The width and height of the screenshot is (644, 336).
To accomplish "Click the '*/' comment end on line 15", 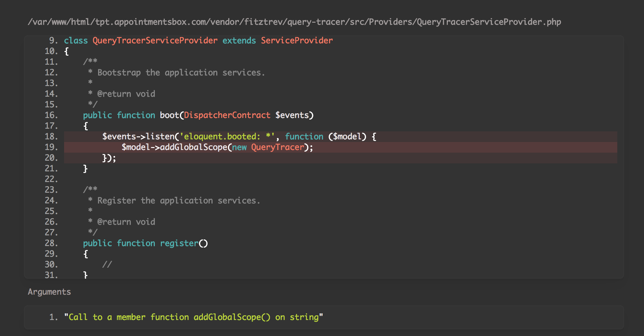I will [x=93, y=104].
